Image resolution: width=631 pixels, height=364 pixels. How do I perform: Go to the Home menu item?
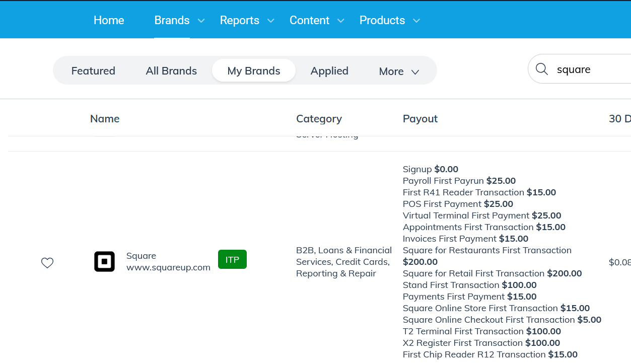pyautogui.click(x=109, y=20)
